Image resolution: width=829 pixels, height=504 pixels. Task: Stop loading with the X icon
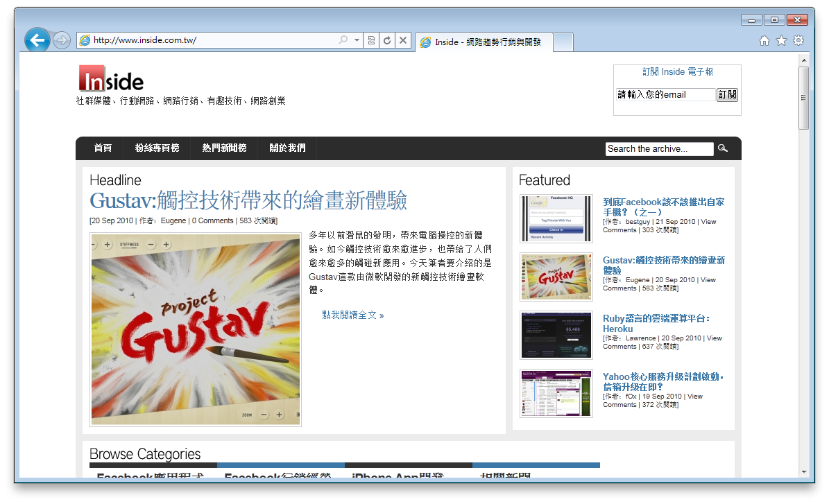coord(403,40)
